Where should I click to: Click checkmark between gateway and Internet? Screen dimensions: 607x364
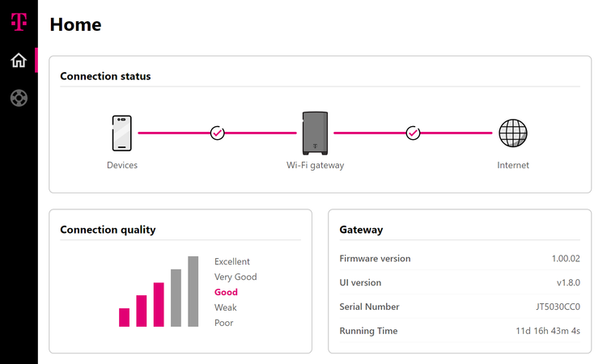tap(413, 133)
